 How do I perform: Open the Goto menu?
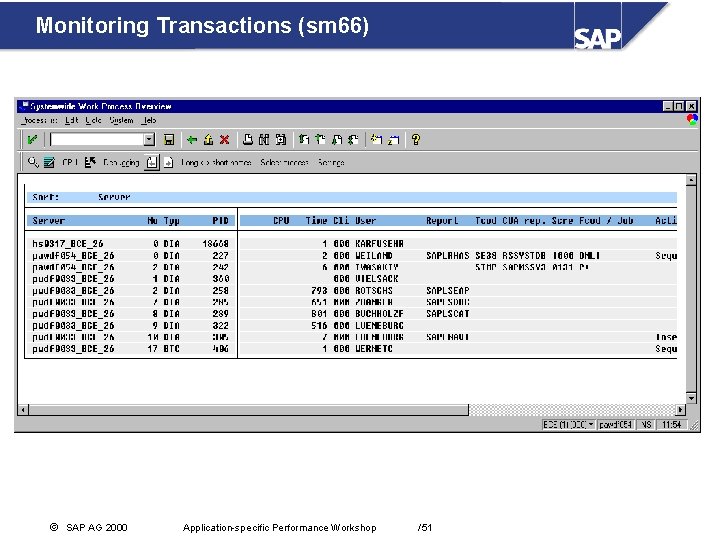pos(93,120)
